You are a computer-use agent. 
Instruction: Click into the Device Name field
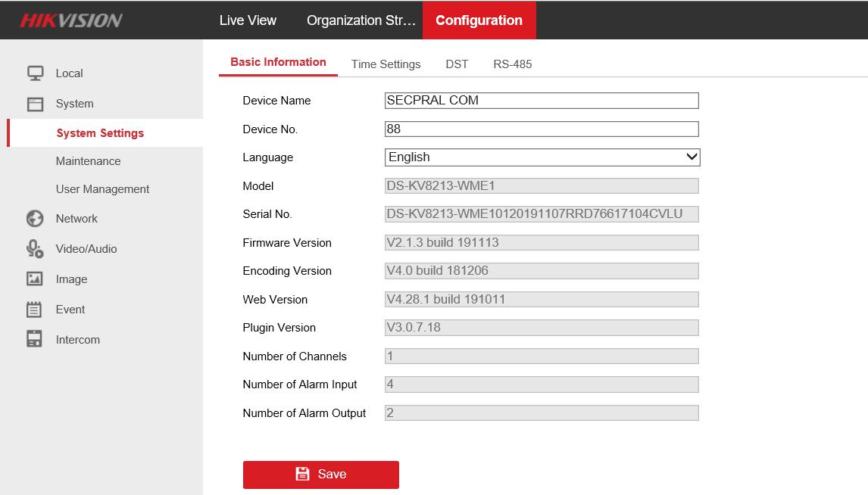pyautogui.click(x=542, y=101)
